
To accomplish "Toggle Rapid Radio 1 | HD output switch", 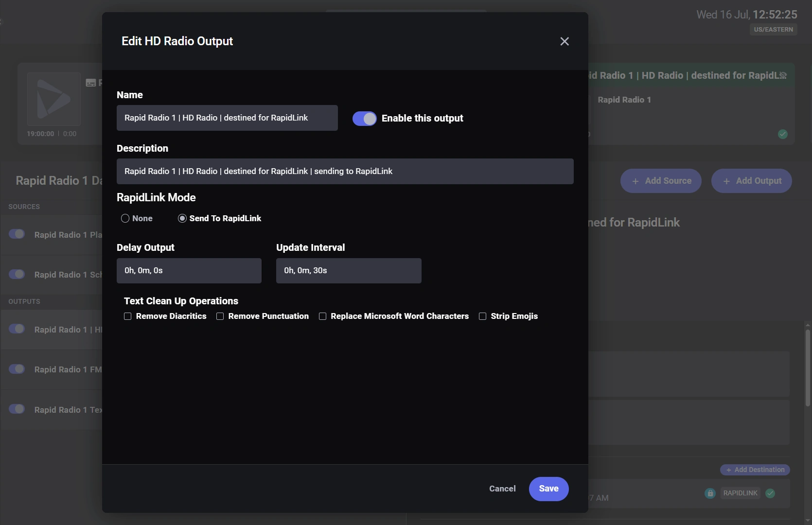I will [x=17, y=329].
